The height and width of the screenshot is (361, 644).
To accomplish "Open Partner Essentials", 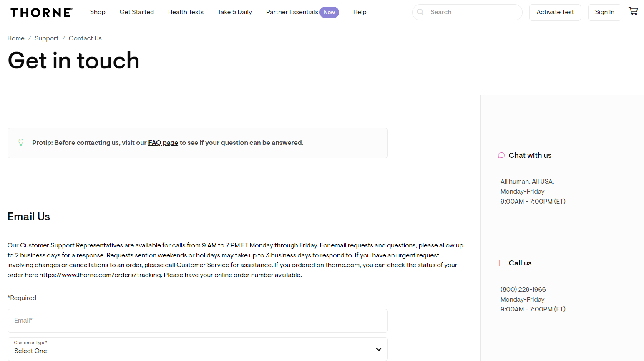I will coord(292,12).
